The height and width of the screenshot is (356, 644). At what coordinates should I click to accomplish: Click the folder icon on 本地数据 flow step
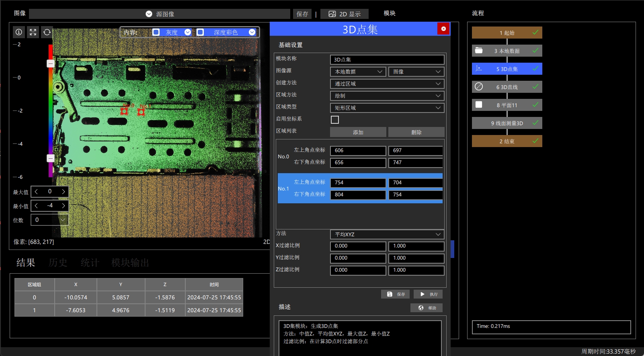479,51
